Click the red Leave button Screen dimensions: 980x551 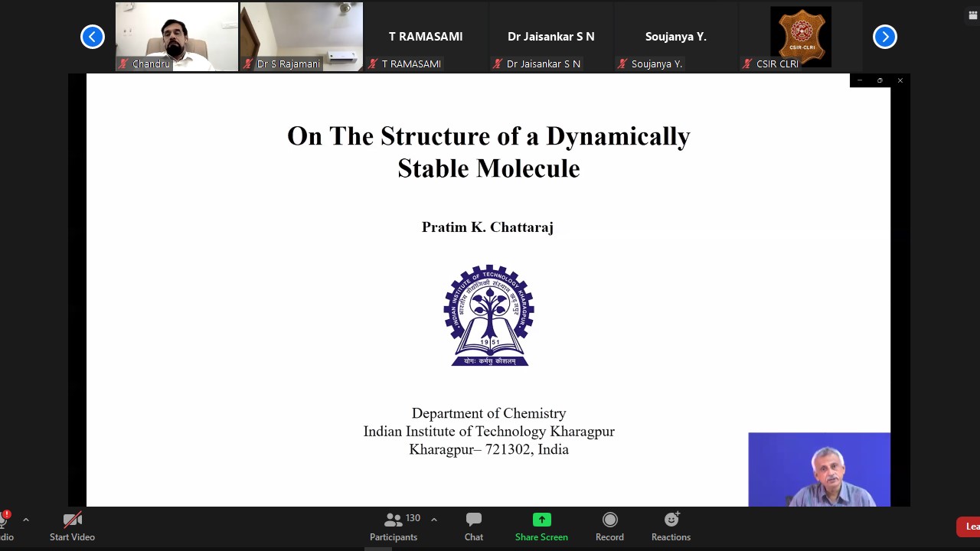click(970, 527)
